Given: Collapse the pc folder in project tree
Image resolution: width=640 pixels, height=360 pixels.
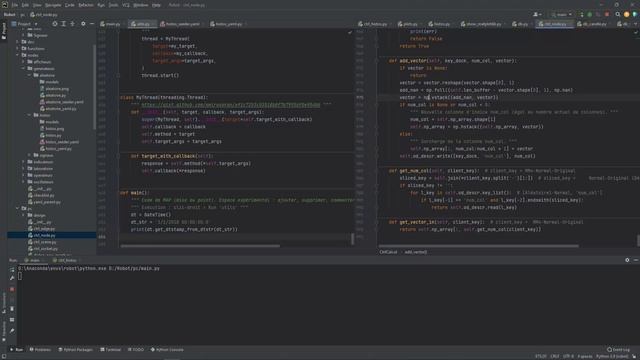Looking at the screenshot, I should (18, 209).
